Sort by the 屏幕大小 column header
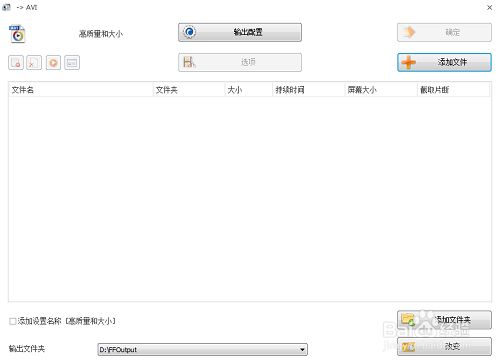The width and height of the screenshot is (500, 363). click(x=381, y=90)
